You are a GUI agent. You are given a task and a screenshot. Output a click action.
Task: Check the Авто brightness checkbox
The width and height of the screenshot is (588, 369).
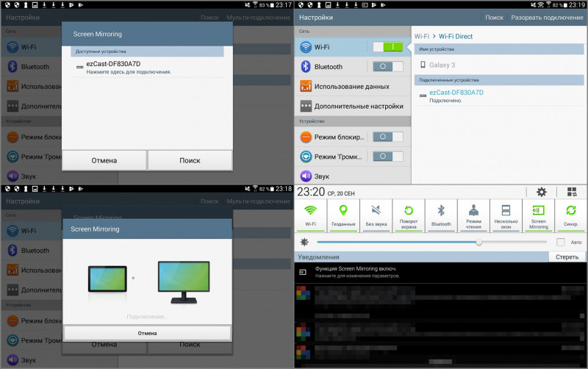561,242
